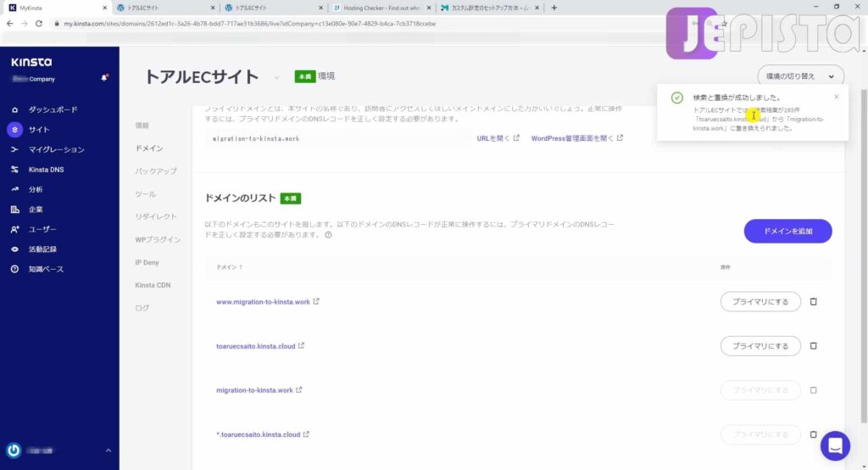
Task: Open the バックアップ site tab
Action: [x=156, y=171]
